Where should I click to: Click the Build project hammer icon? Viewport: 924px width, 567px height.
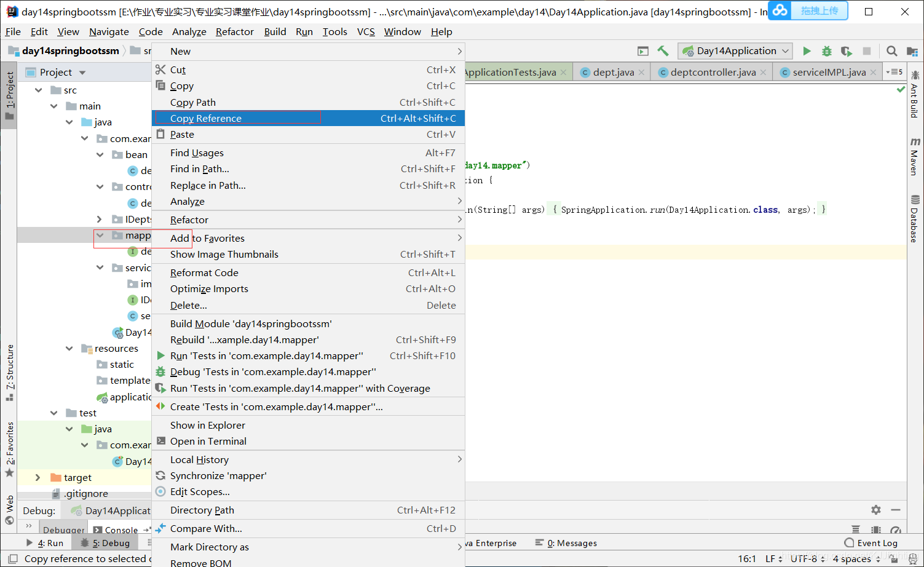tap(663, 51)
